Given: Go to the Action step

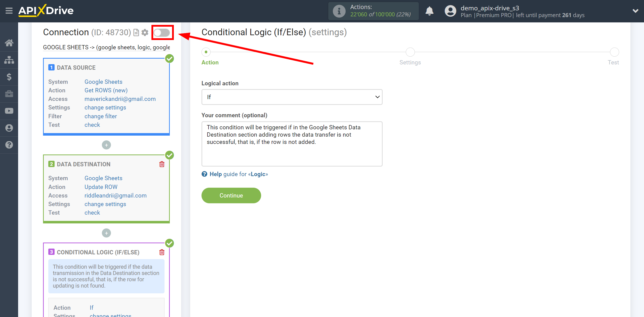Looking at the screenshot, I should [206, 52].
